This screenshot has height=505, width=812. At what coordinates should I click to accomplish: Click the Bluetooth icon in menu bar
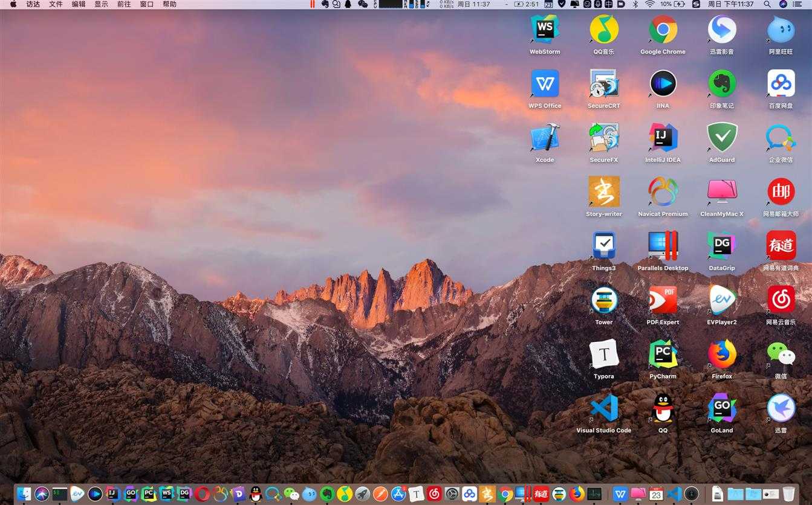pos(635,4)
